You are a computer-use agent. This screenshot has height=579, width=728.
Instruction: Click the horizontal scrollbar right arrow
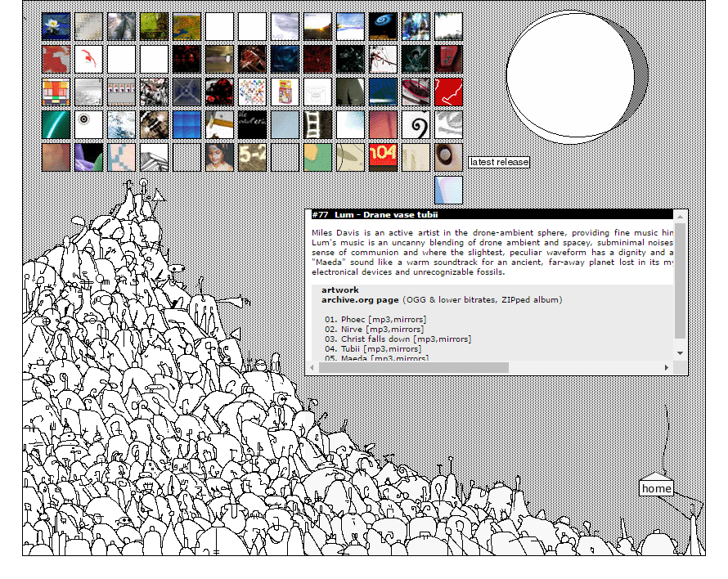point(666,368)
